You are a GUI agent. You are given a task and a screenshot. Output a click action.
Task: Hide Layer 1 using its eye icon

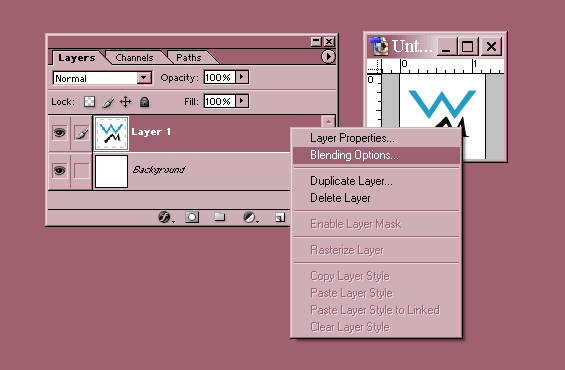(x=59, y=133)
